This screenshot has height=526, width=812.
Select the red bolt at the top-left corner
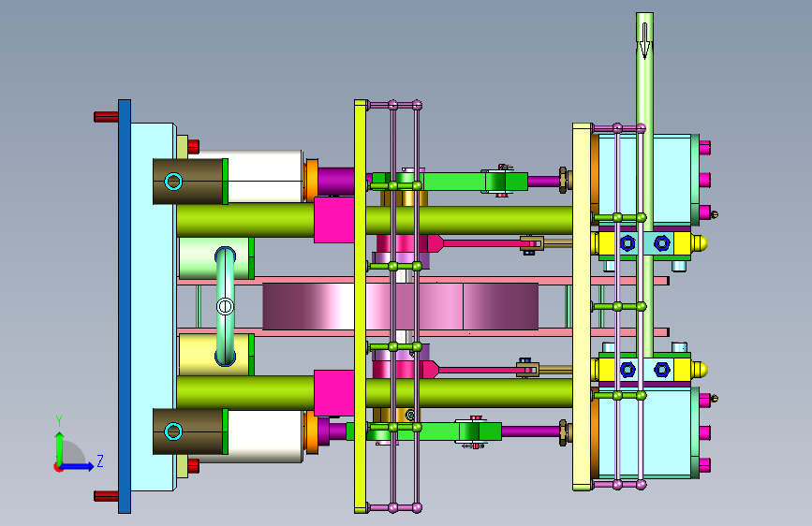point(106,117)
